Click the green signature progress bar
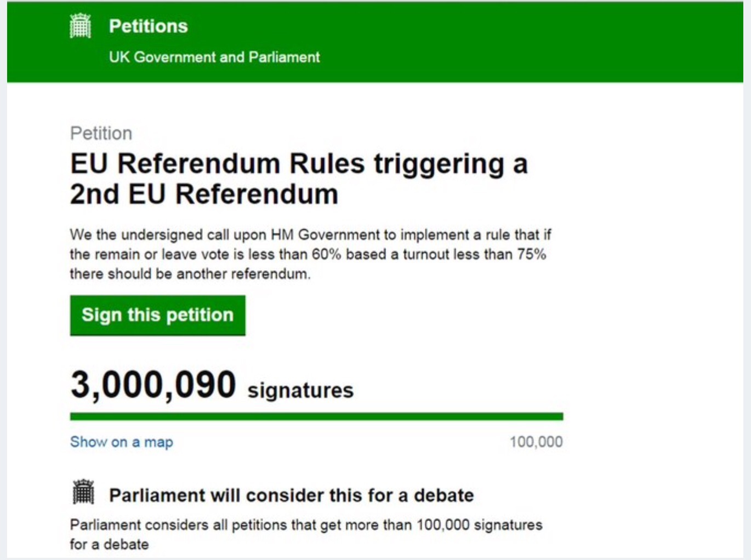The image size is (751, 560). tap(316, 416)
